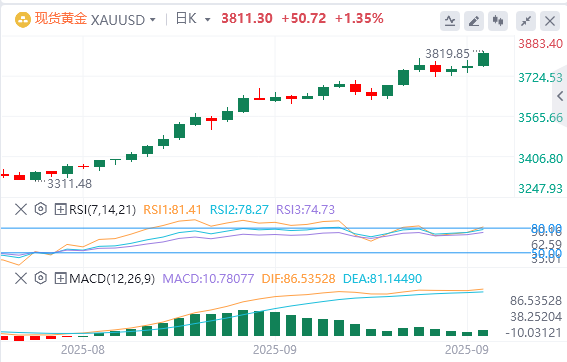This screenshot has height=362, width=567.
Task: Click the MACD(12,26,9) indicator label
Action: [x=112, y=278]
